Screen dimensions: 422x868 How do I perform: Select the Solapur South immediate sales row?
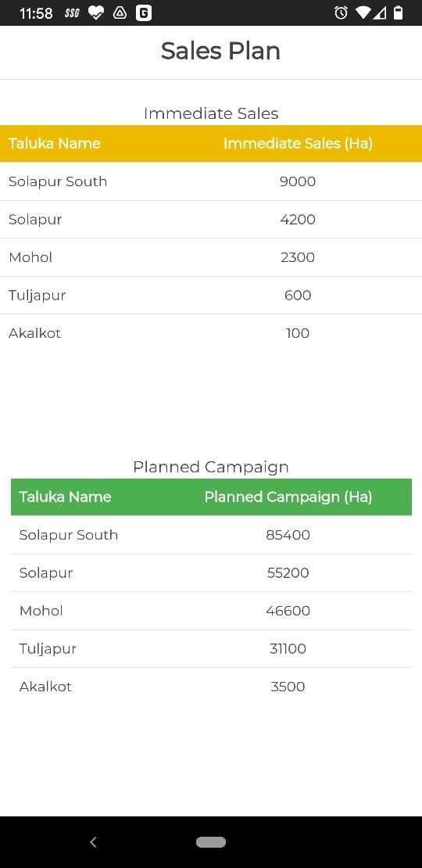click(x=211, y=181)
